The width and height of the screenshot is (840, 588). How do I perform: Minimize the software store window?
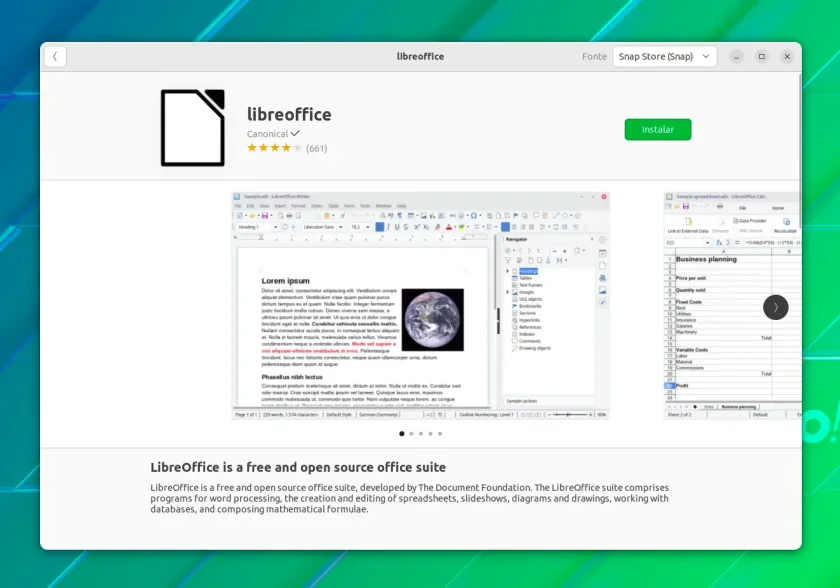click(x=737, y=56)
